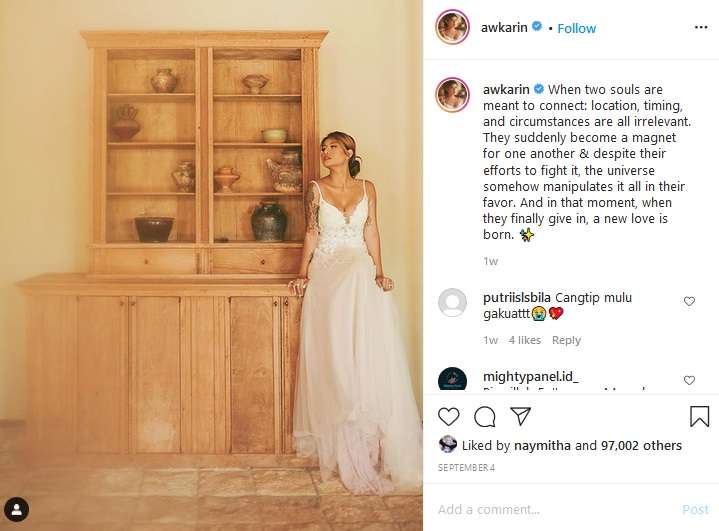Open the three-dot more options menu
719x531 pixels.
coord(701,28)
